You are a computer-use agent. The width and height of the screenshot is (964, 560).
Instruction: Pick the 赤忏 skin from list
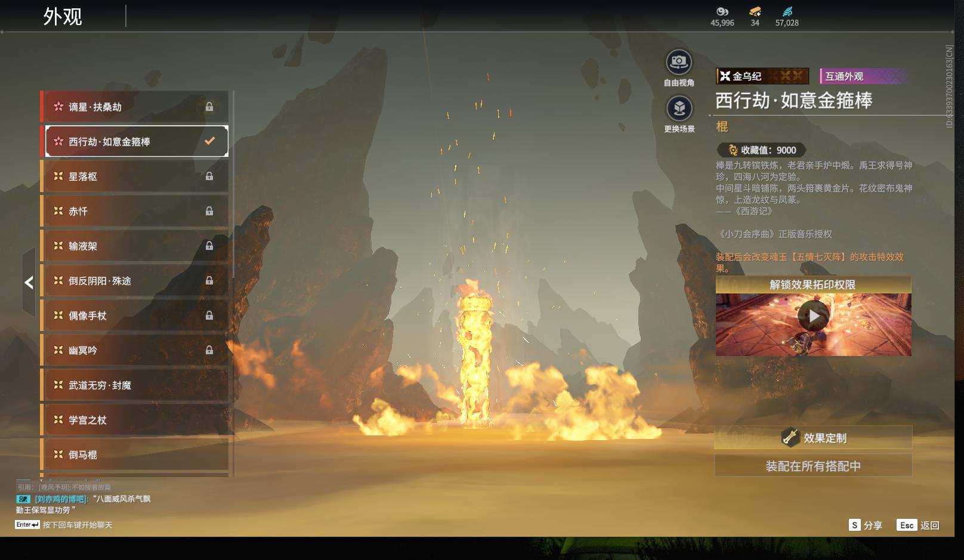click(x=135, y=211)
